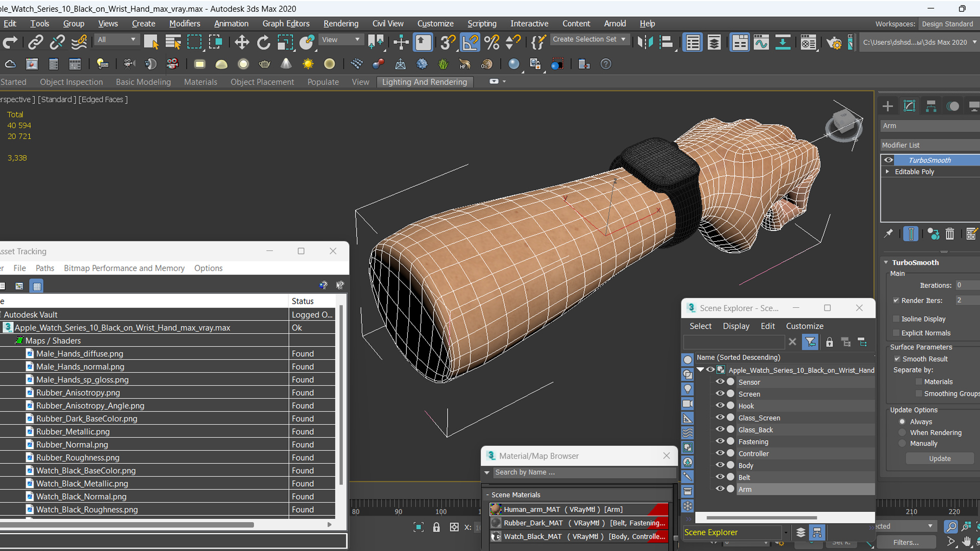Activate the Select Object tool

151,42
